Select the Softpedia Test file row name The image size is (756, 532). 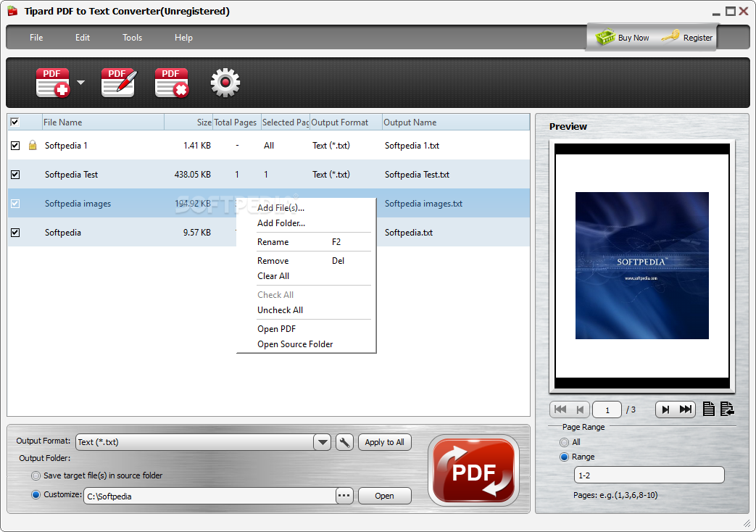click(x=71, y=174)
